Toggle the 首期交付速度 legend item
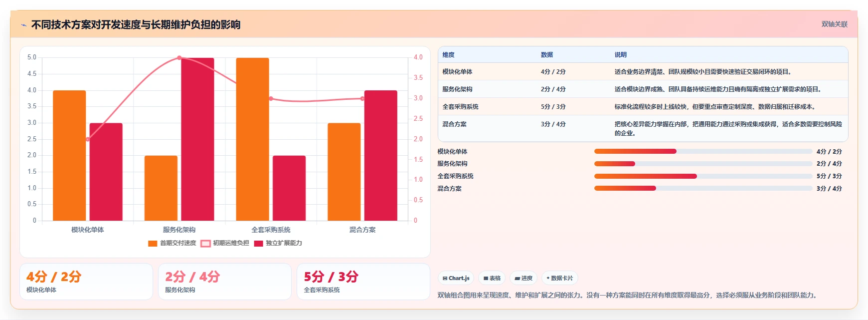 pyautogui.click(x=172, y=243)
